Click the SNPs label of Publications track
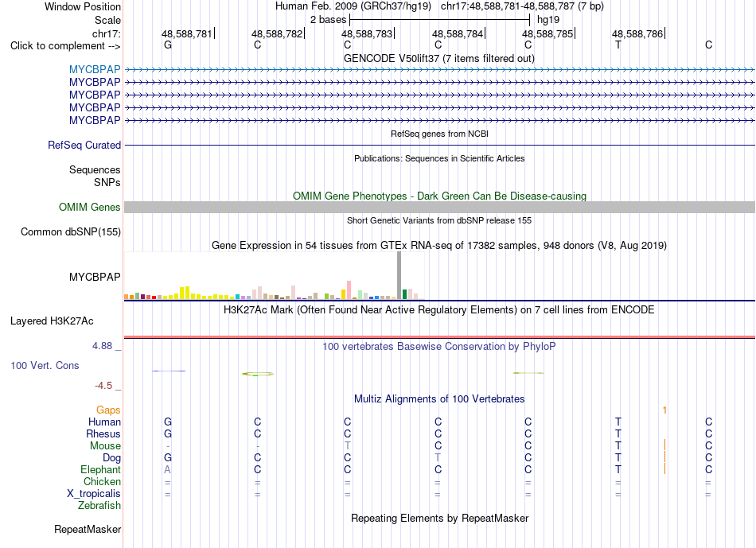756x548 pixels. (107, 182)
